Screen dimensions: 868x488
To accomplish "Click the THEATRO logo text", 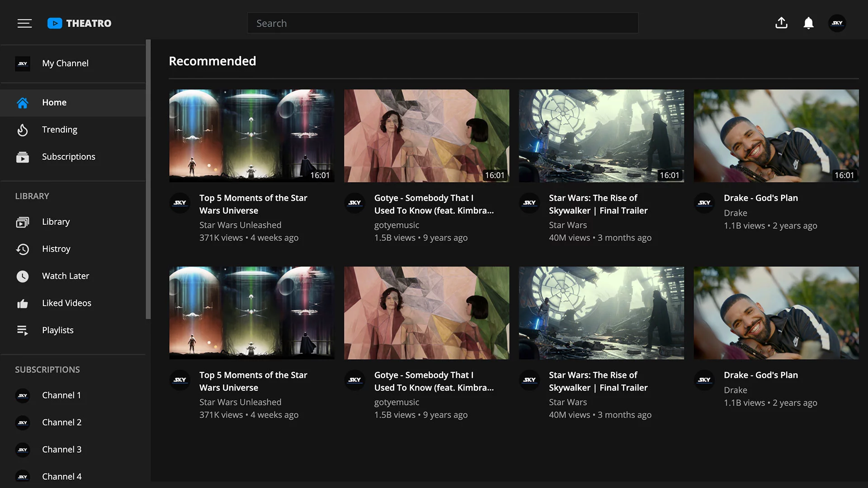I will tap(89, 23).
